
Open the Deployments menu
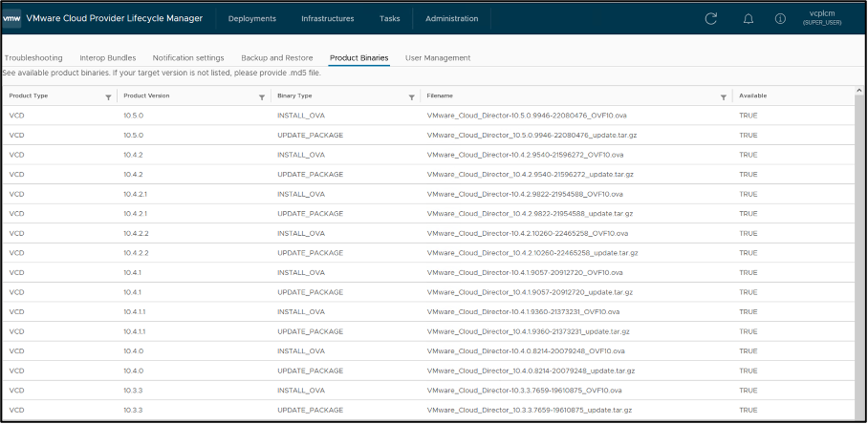point(252,18)
